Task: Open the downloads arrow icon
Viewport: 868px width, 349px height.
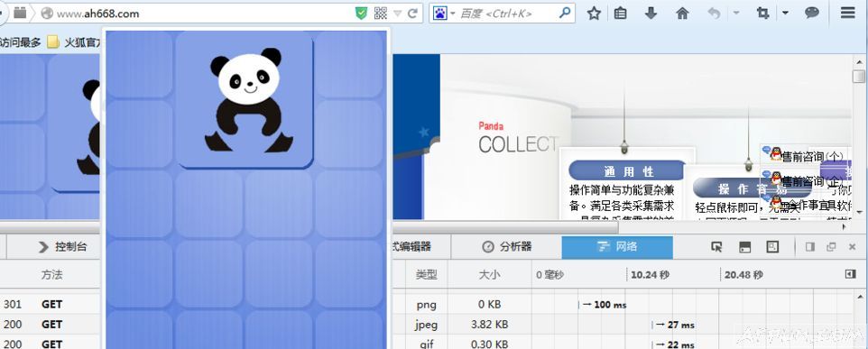Action: click(x=651, y=14)
